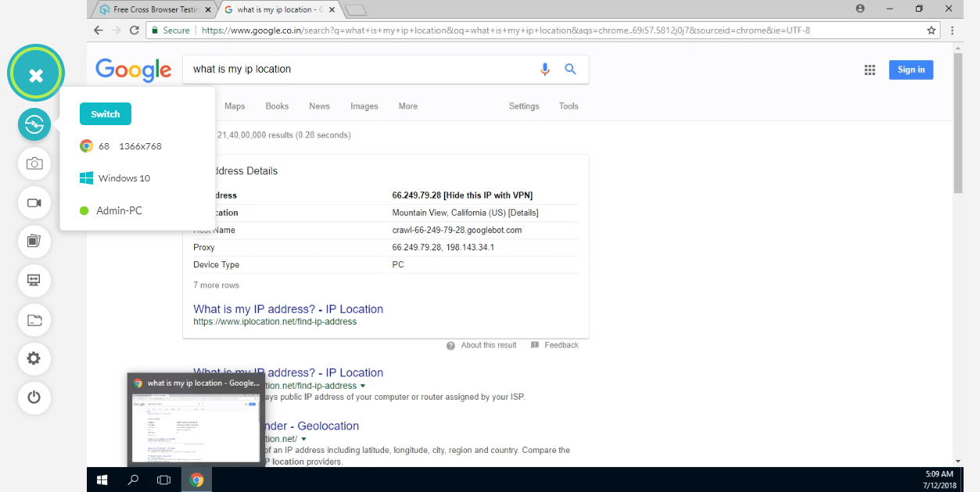Switch to the Images search tab
Image resolution: width=980 pixels, height=492 pixels.
pyautogui.click(x=364, y=106)
